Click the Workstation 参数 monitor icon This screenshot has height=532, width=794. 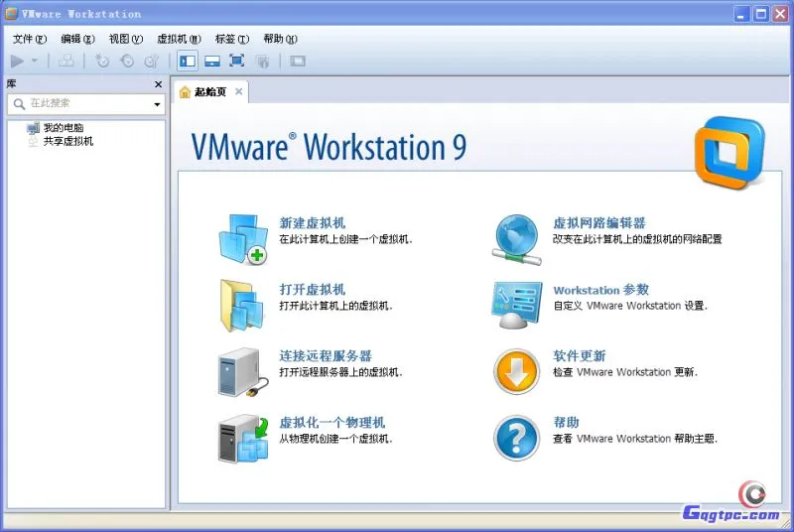click(516, 305)
